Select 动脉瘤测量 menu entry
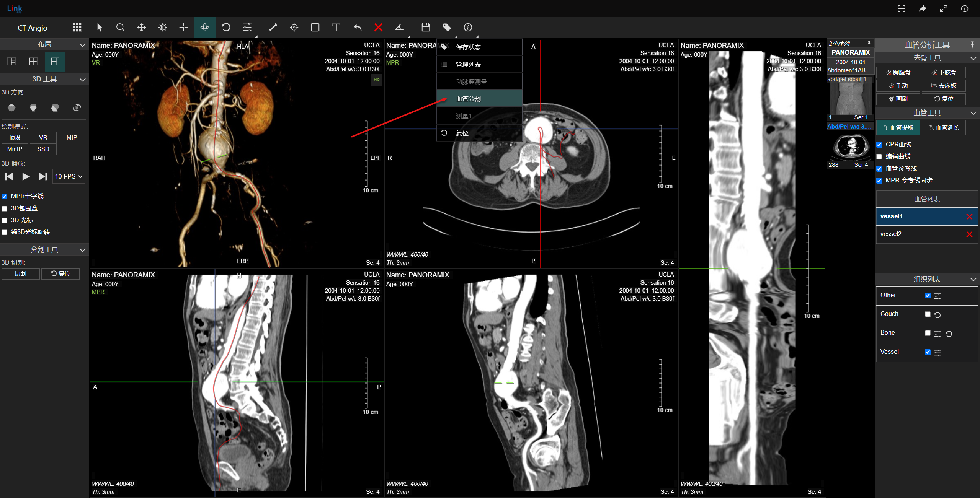The image size is (980, 498). click(479, 81)
